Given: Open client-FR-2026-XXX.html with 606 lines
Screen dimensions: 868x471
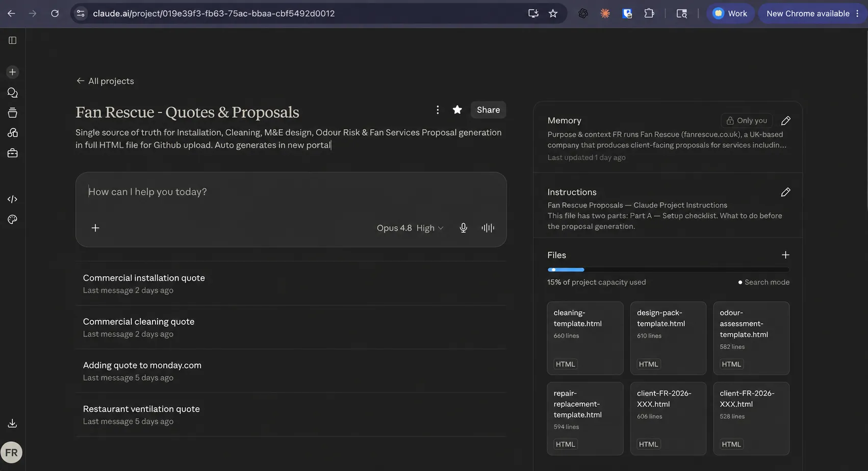Looking at the screenshot, I should (668, 418).
